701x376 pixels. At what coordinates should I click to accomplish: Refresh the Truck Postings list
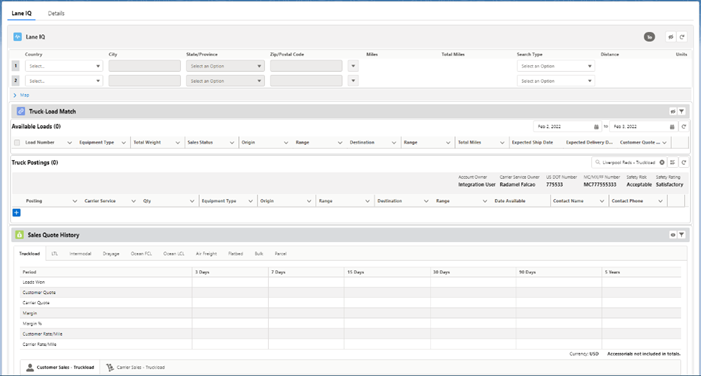[x=684, y=162]
